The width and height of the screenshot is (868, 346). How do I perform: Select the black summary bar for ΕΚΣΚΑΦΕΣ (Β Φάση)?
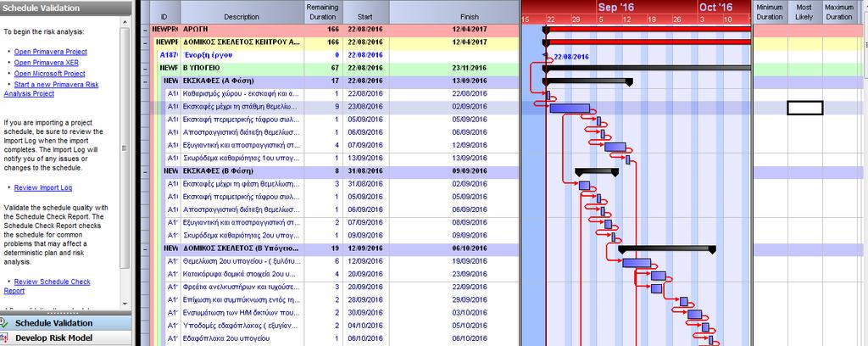point(597,171)
